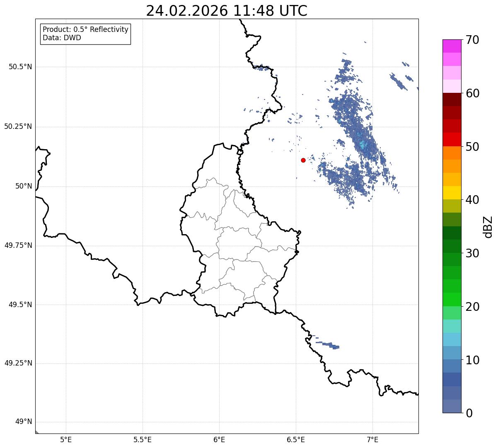Click the yellow colorbar segment at 40
Image resolution: width=498 pixels, height=448 pixels.
pos(452,193)
